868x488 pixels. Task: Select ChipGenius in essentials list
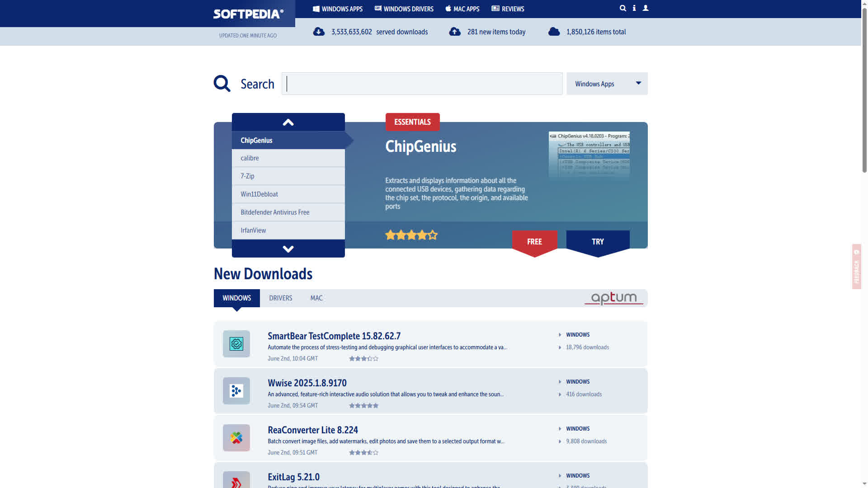(288, 141)
